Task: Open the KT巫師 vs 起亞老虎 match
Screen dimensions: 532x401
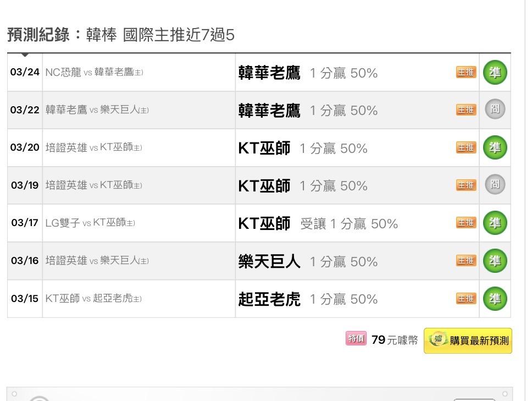Action: 93,299
